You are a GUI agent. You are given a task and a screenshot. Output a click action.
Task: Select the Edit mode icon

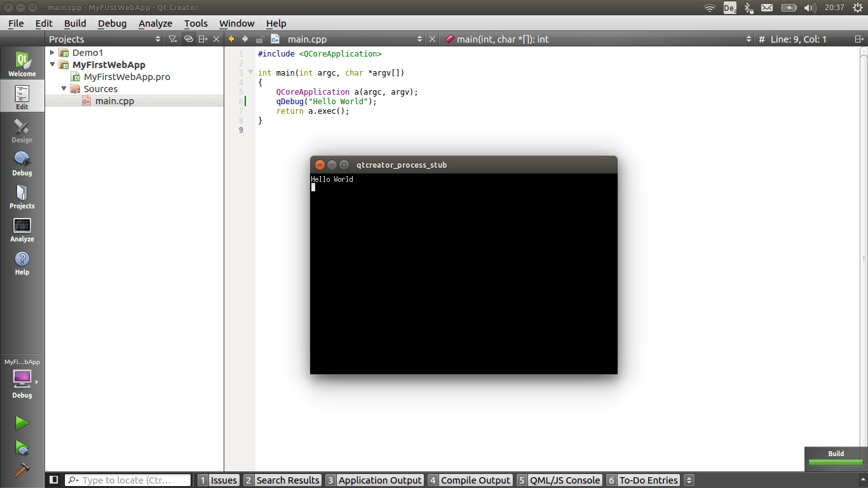coord(22,95)
